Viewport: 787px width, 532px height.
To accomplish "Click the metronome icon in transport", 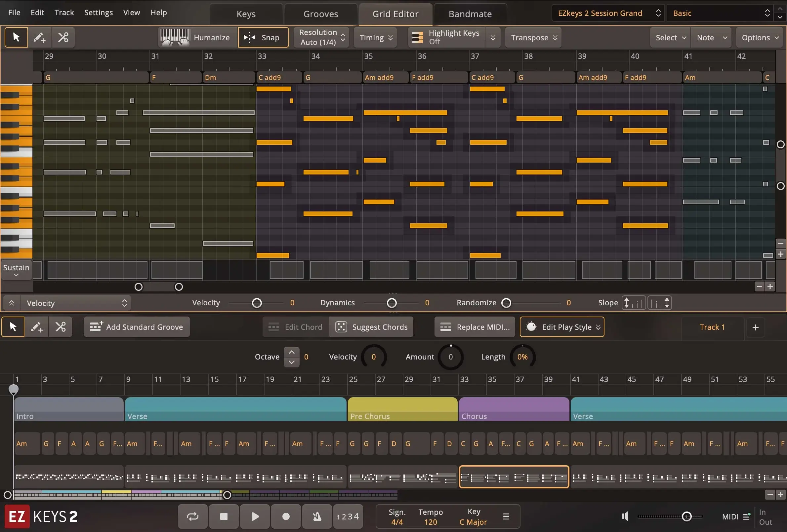I will [x=317, y=516].
